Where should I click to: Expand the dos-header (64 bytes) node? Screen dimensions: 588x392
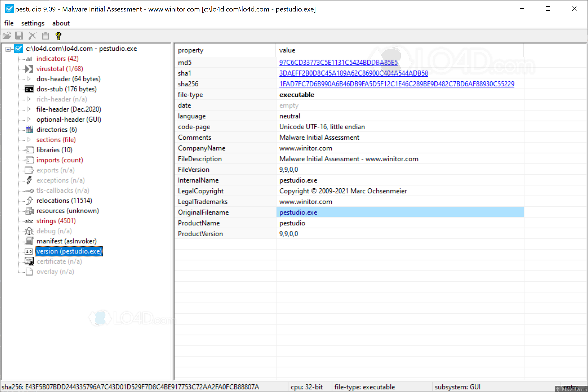pyautogui.click(x=29, y=79)
